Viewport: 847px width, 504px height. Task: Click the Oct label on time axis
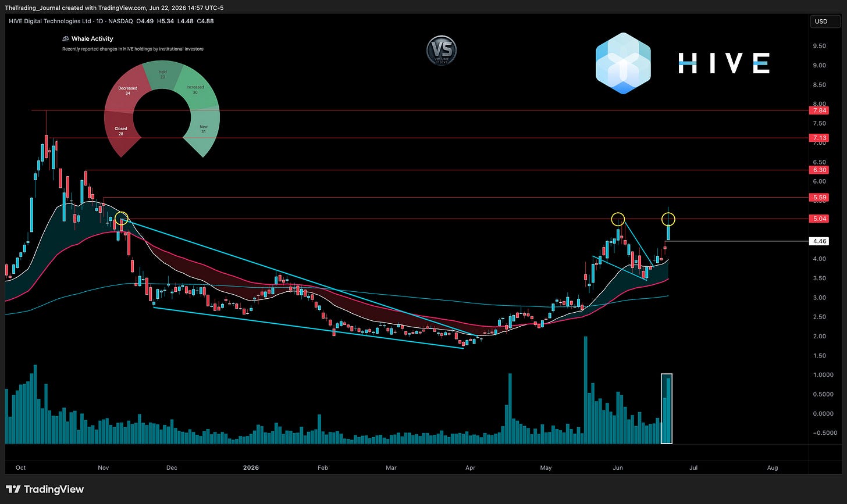(x=21, y=467)
